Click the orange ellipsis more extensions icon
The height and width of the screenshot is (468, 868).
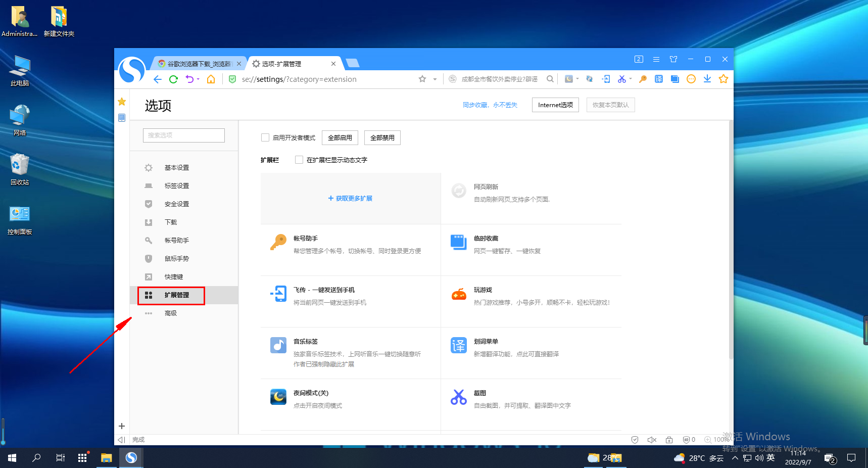(x=691, y=79)
